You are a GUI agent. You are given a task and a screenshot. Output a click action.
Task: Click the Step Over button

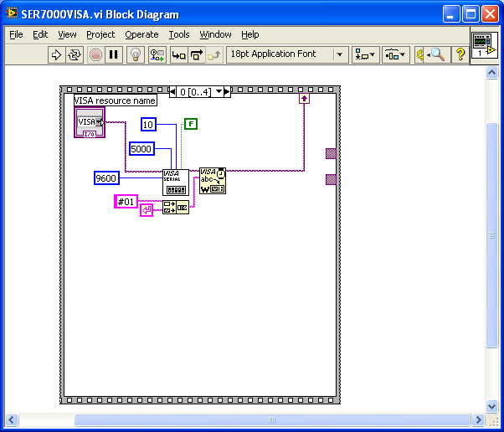point(197,55)
